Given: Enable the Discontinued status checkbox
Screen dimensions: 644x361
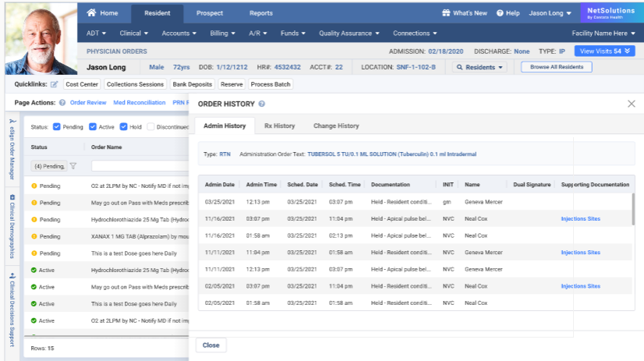Looking at the screenshot, I should pos(150,126).
